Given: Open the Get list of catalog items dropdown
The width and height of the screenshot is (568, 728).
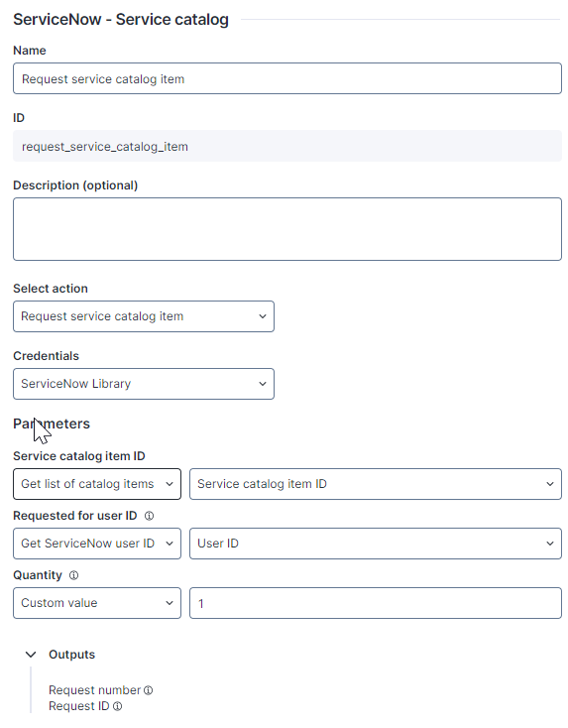Looking at the screenshot, I should click(97, 484).
